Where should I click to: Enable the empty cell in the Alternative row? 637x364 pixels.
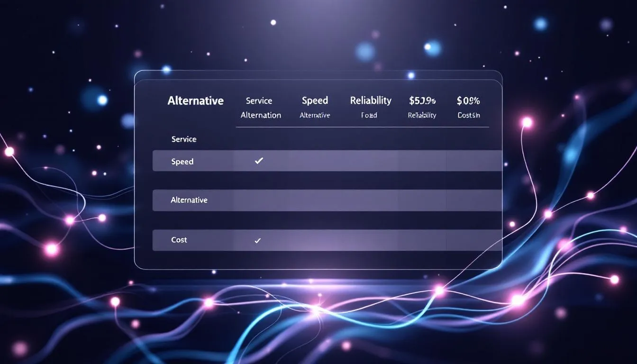[x=258, y=200]
